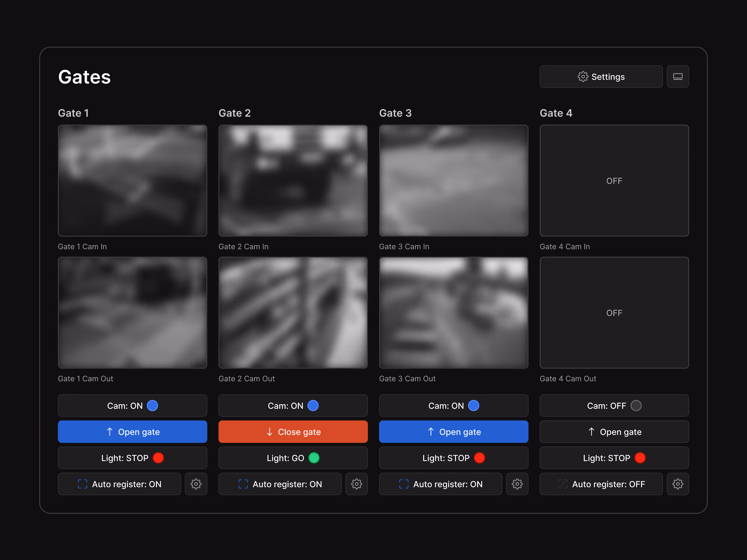The height and width of the screenshot is (560, 747).
Task: Click Gate 4 Cam In OFF panel
Action: tap(614, 181)
